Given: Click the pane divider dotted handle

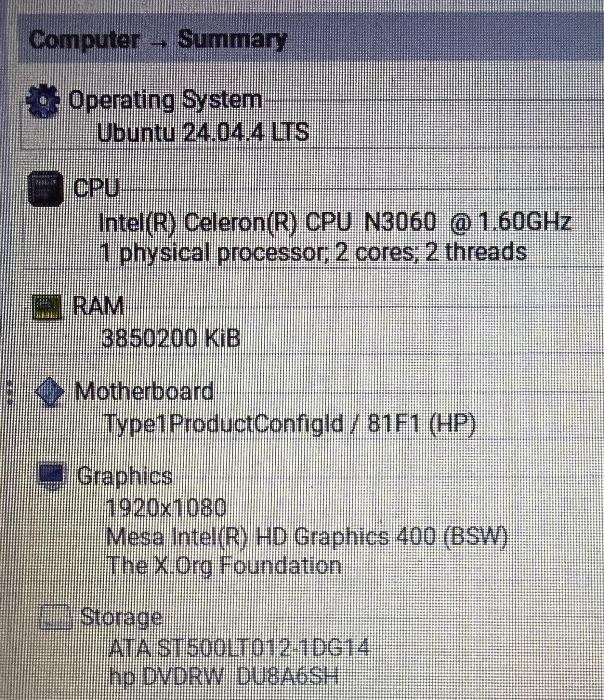Looking at the screenshot, I should point(10,392).
